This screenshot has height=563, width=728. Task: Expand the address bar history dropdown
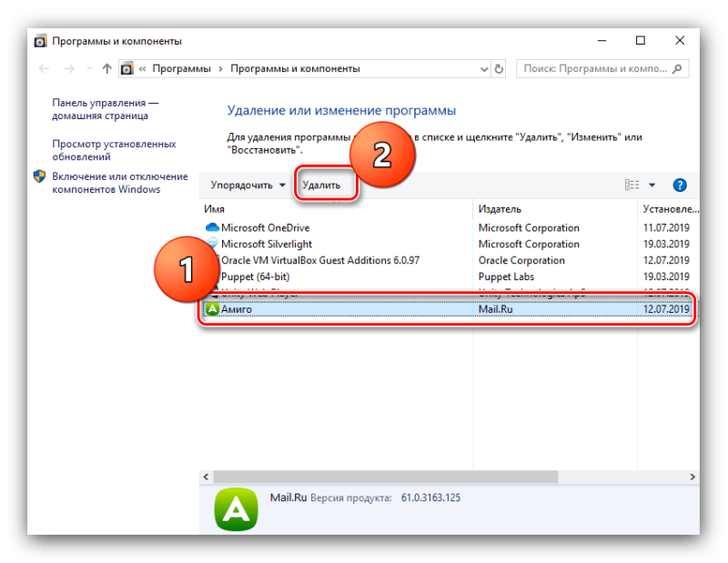click(x=484, y=69)
